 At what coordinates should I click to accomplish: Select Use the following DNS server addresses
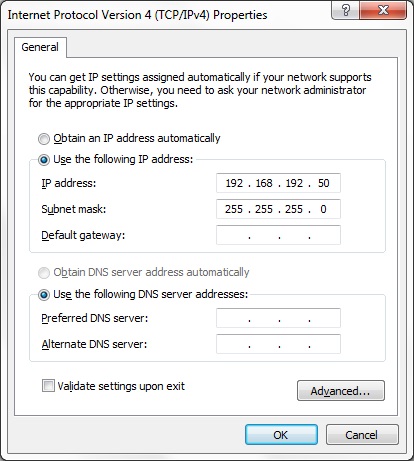[x=44, y=295]
